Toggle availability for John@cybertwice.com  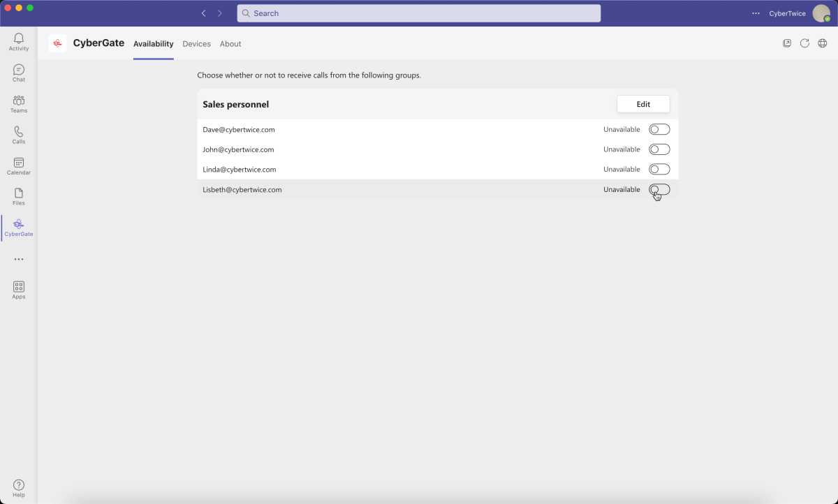click(x=659, y=149)
